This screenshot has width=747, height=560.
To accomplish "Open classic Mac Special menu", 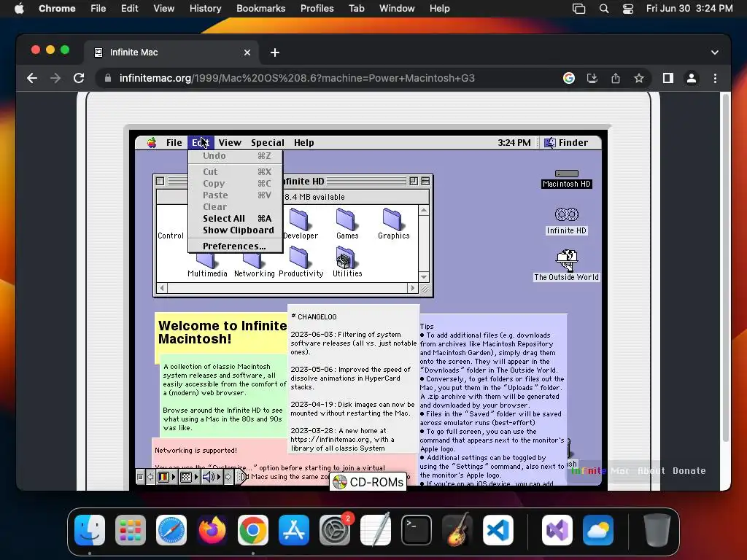I will [267, 142].
